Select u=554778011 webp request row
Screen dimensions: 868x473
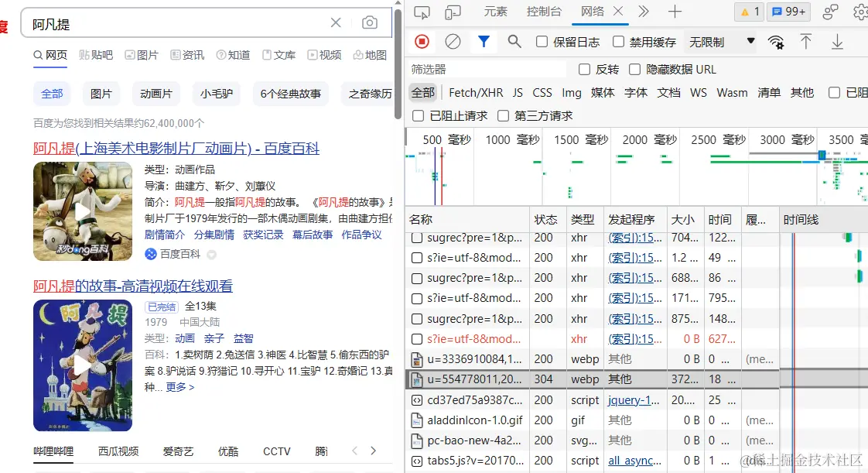coord(593,379)
